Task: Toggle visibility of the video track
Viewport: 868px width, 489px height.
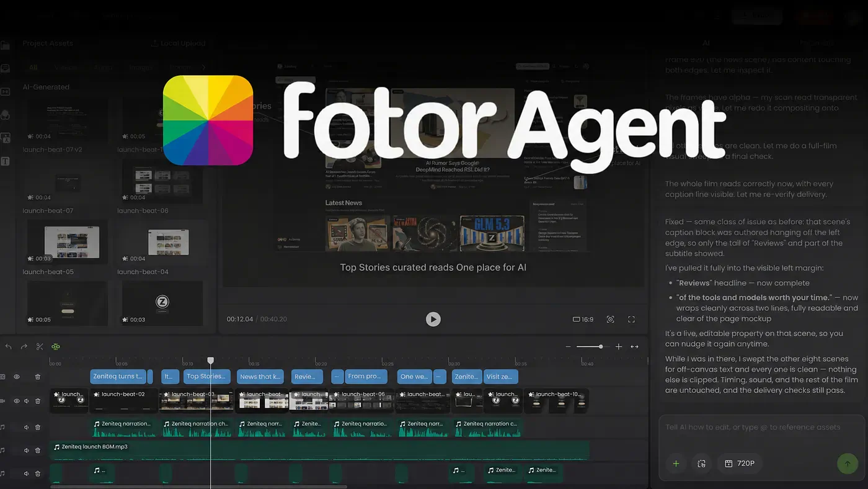Action: coord(17,401)
